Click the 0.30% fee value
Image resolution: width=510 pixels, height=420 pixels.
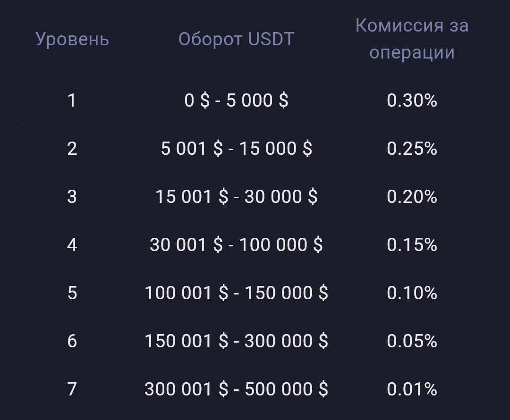(x=412, y=101)
